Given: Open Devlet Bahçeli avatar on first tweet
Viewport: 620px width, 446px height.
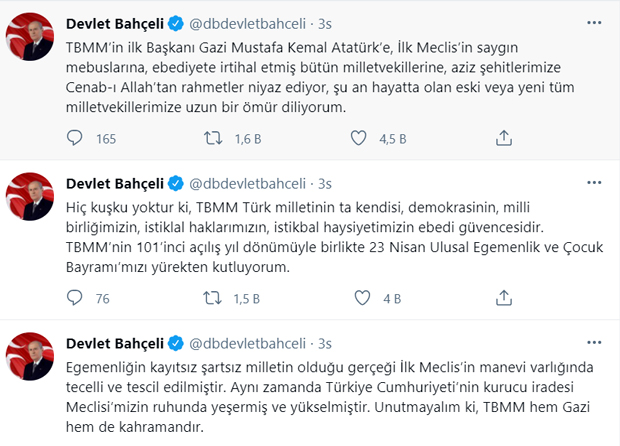Looking at the screenshot, I should [x=30, y=36].
